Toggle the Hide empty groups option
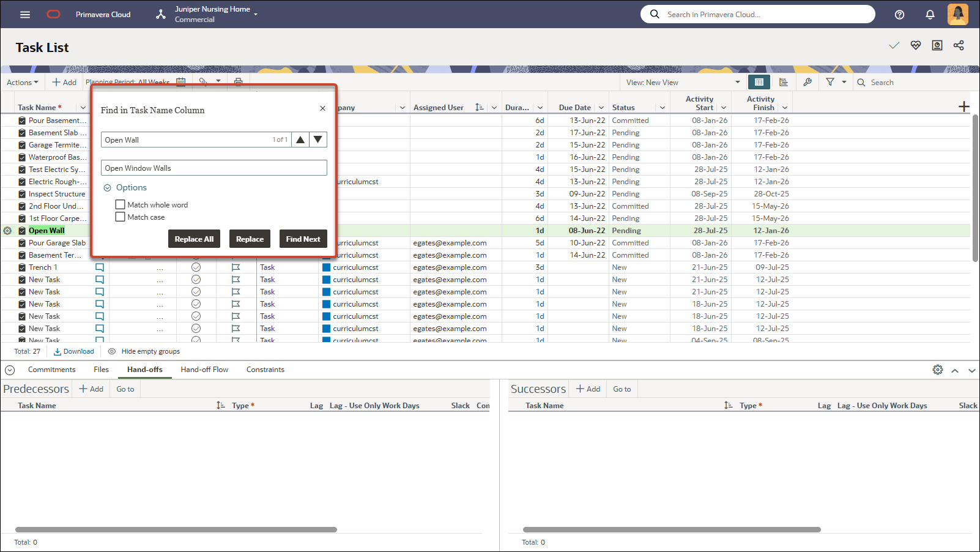This screenshot has width=980, height=552. [x=144, y=351]
